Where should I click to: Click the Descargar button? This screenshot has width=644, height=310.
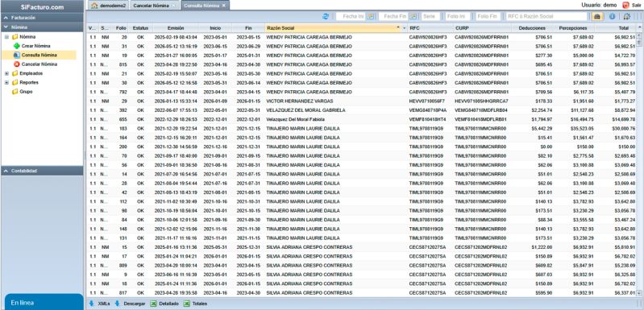point(130,304)
